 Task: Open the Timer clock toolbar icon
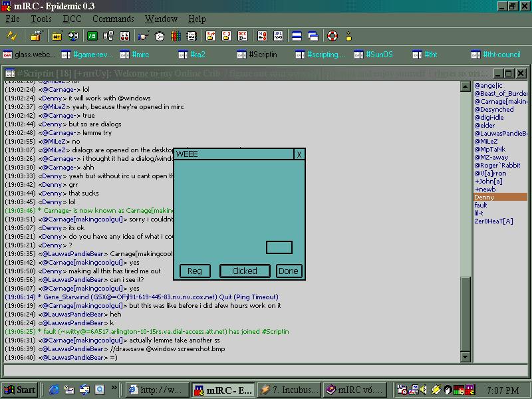coord(158,36)
